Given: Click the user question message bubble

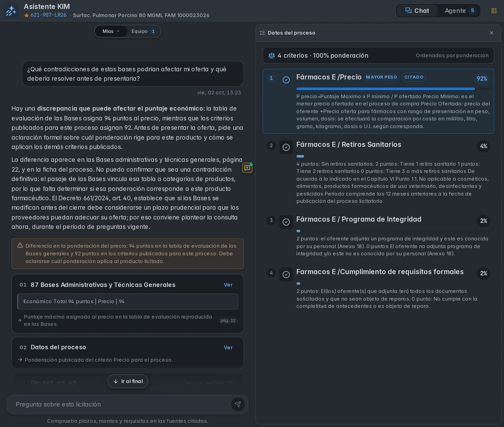Looking at the screenshot, I should (132, 73).
